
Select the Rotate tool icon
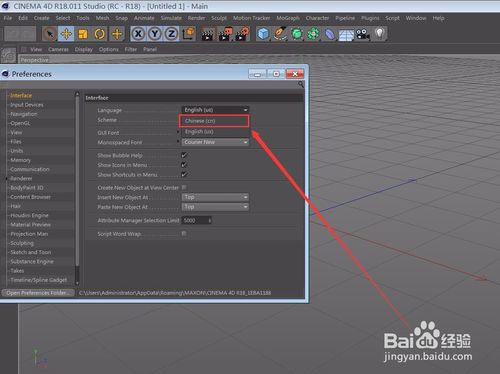click(x=99, y=34)
